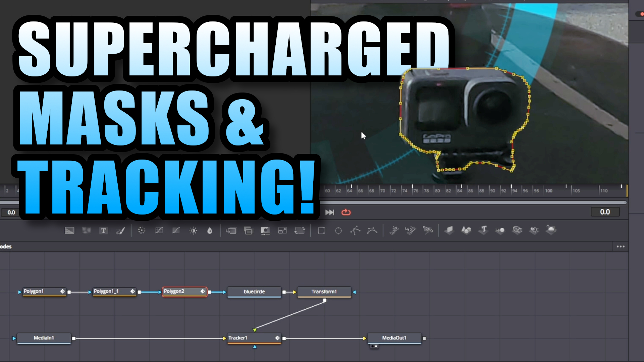Add a Background node from toolbar

69,231
